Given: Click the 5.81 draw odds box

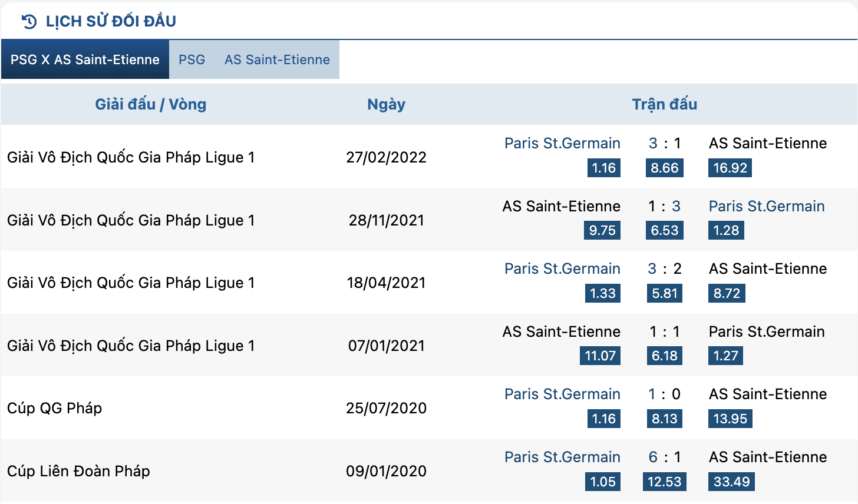Looking at the screenshot, I should (x=664, y=293).
